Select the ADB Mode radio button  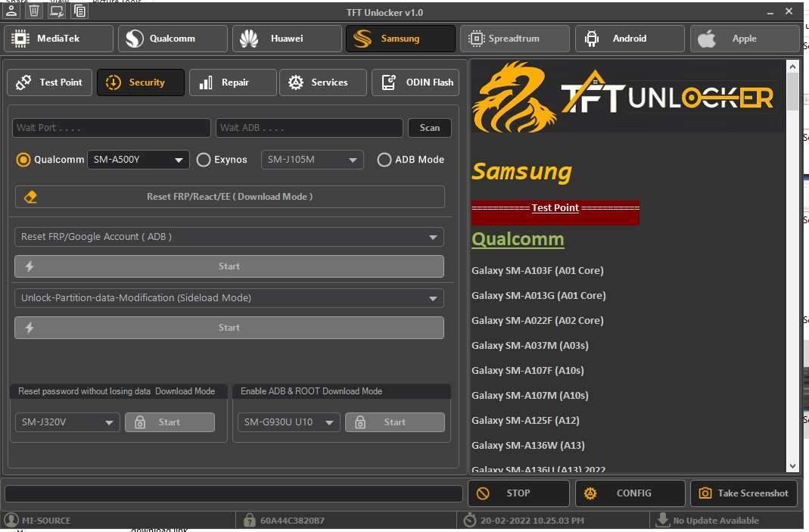tap(384, 160)
